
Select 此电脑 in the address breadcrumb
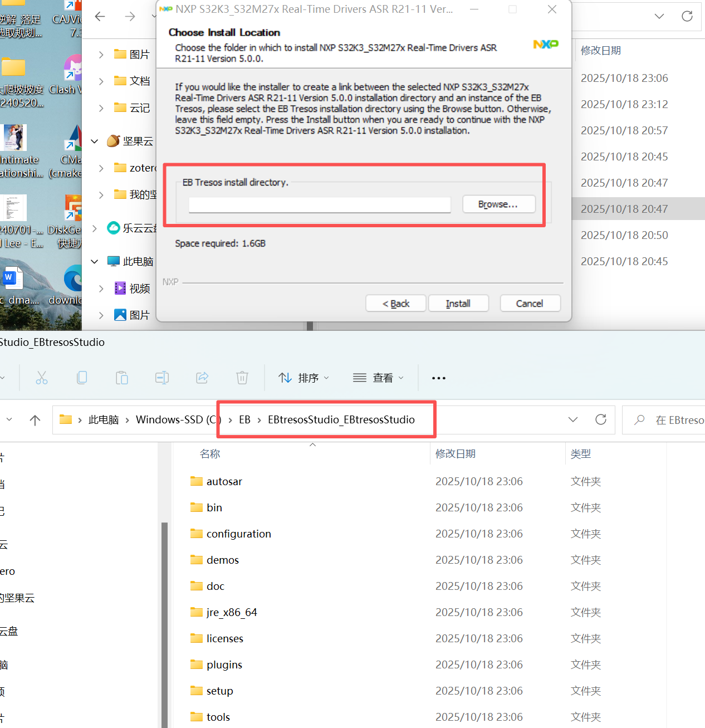(x=104, y=419)
